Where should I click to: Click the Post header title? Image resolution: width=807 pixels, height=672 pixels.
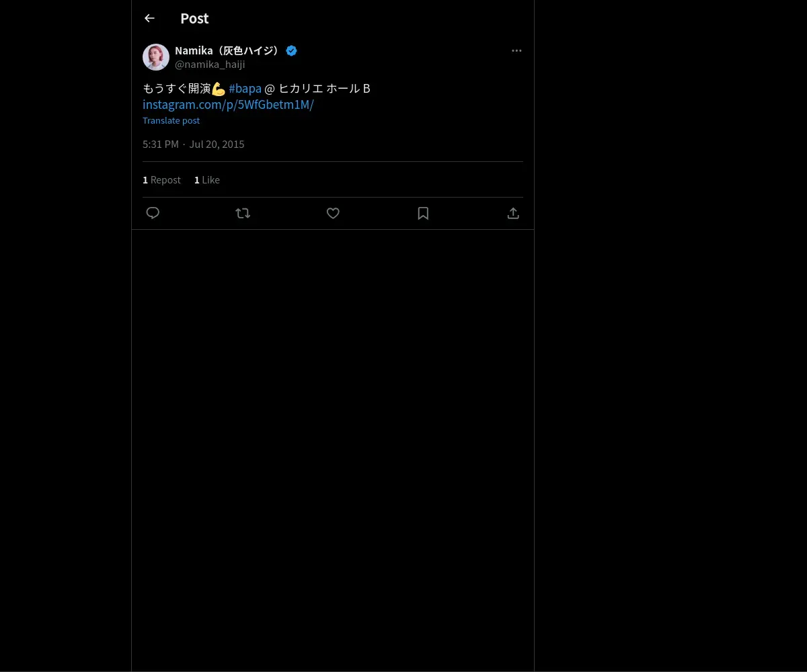click(194, 19)
